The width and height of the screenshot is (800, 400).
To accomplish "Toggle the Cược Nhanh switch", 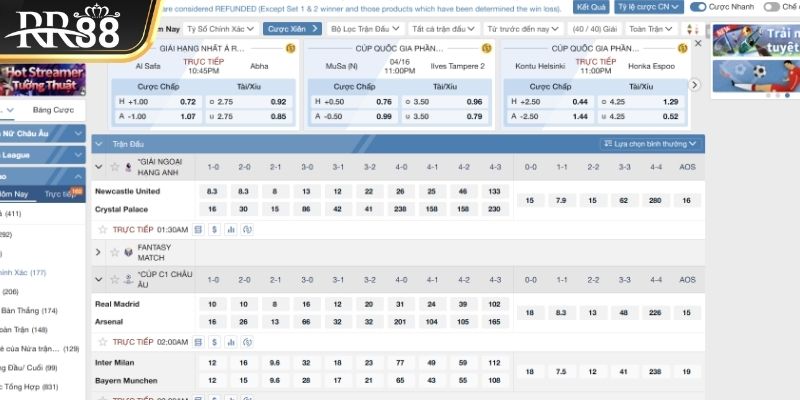I will click(x=698, y=7).
